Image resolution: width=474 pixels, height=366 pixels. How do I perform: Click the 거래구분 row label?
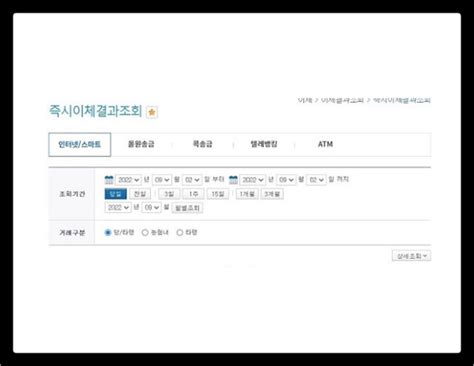point(72,233)
